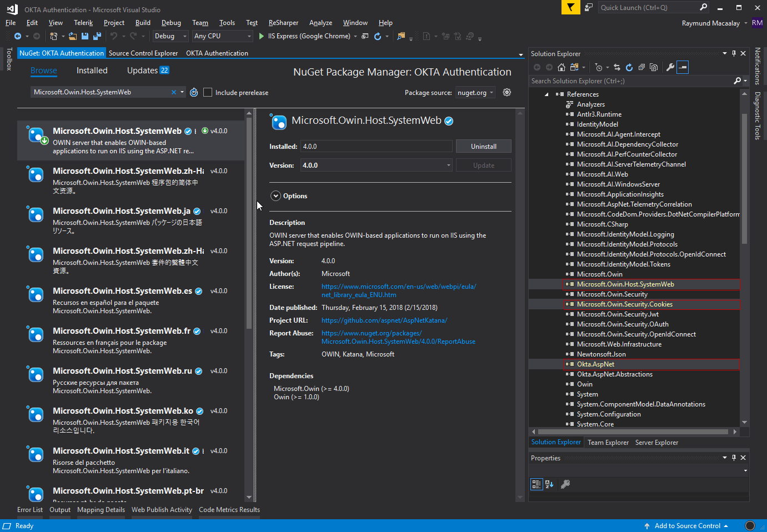This screenshot has width=767, height=532.
Task: Expand the Options section
Action: pyautogui.click(x=276, y=196)
